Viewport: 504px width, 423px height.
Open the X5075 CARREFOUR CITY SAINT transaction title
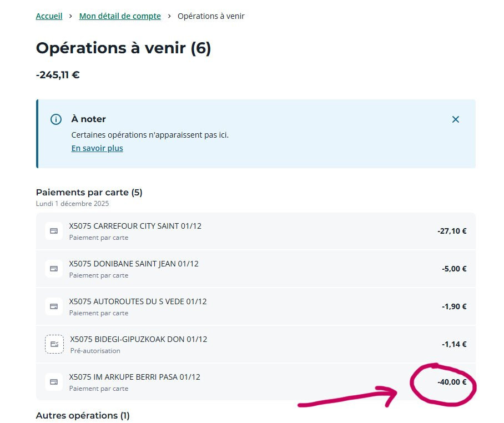(135, 226)
